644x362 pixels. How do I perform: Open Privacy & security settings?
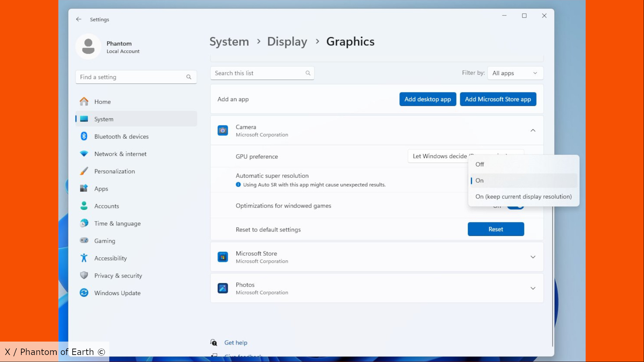[x=136, y=275]
